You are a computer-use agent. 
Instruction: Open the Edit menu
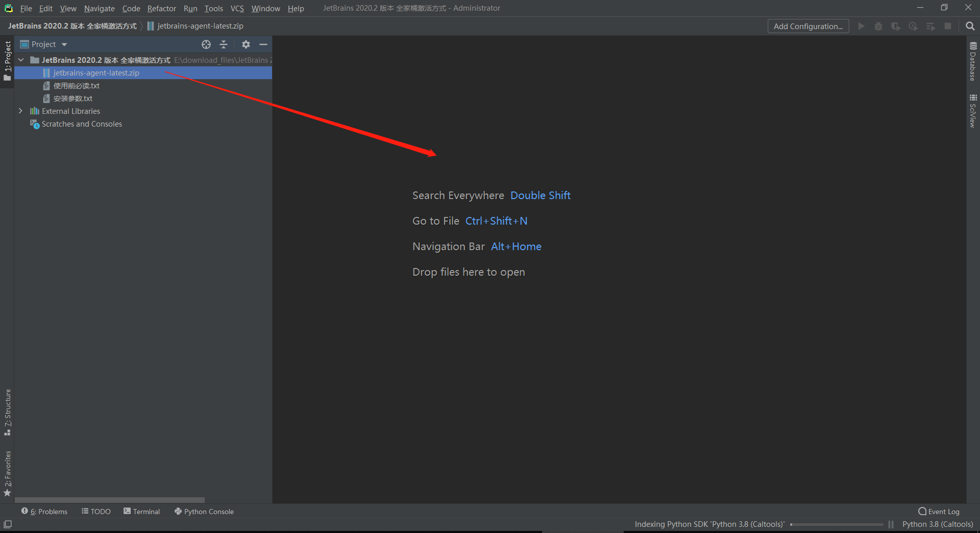(x=46, y=8)
